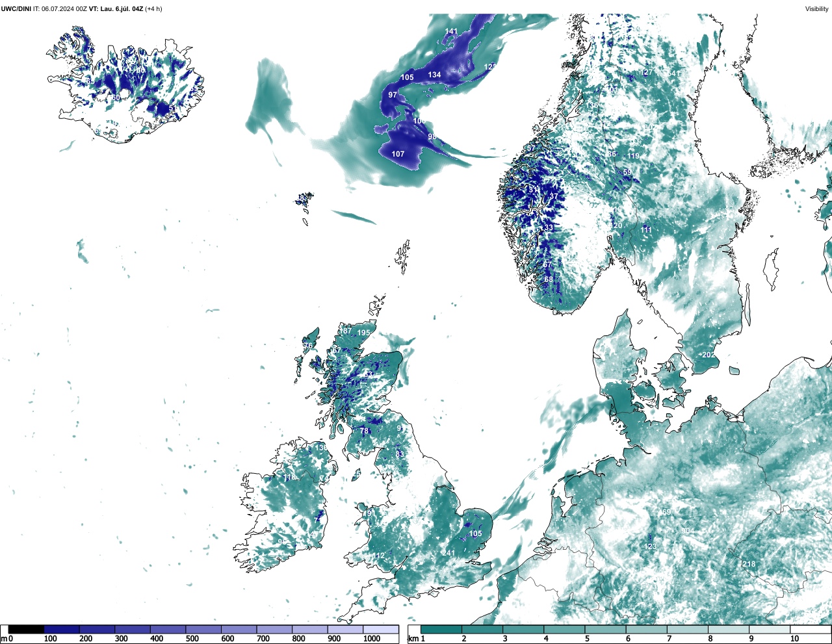Click the dark teal 1–2 km swatch
The height and width of the screenshot is (644, 832).
pyautogui.click(x=441, y=629)
